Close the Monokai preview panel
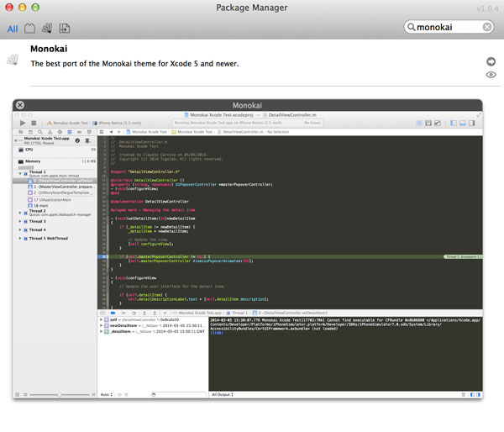Image resolution: width=504 pixels, height=432 pixels. tap(20, 105)
